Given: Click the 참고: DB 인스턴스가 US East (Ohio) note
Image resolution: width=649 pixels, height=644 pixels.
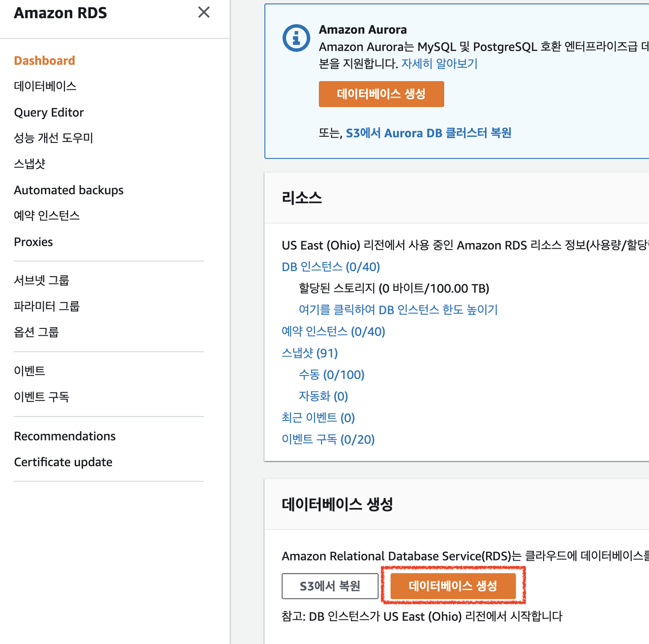Looking at the screenshot, I should pos(422,616).
